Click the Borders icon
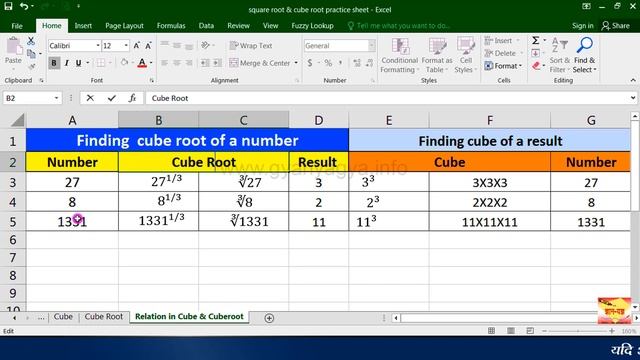The image size is (640, 360). [100, 63]
